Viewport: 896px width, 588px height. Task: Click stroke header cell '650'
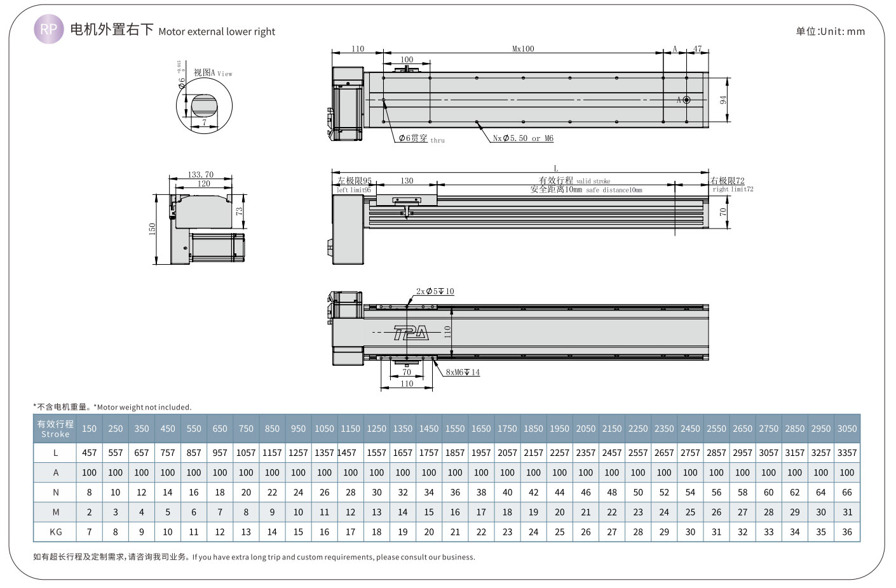(220, 429)
